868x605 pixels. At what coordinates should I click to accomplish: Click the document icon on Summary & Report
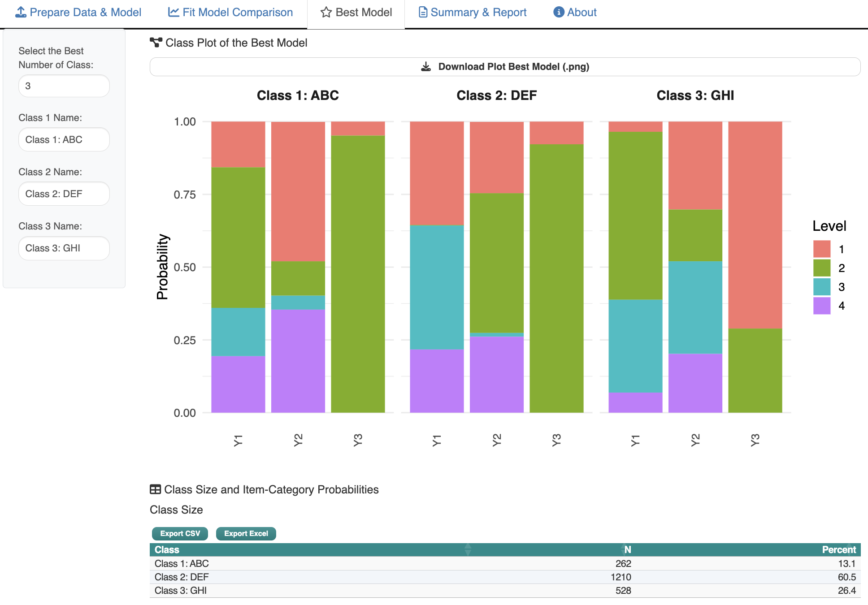[422, 12]
